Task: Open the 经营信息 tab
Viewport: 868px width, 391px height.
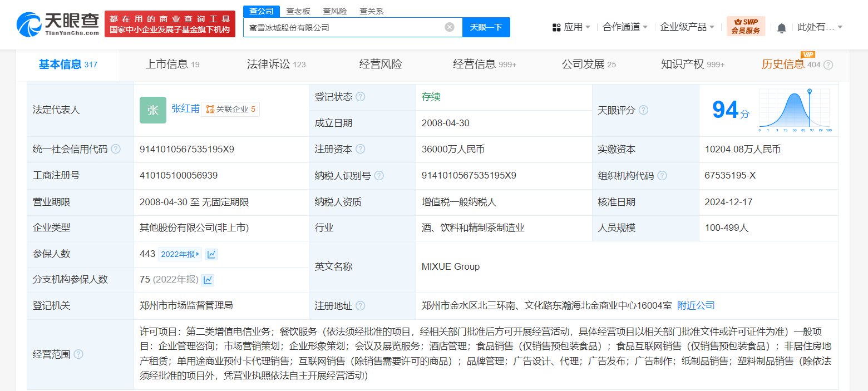Action: coord(485,65)
